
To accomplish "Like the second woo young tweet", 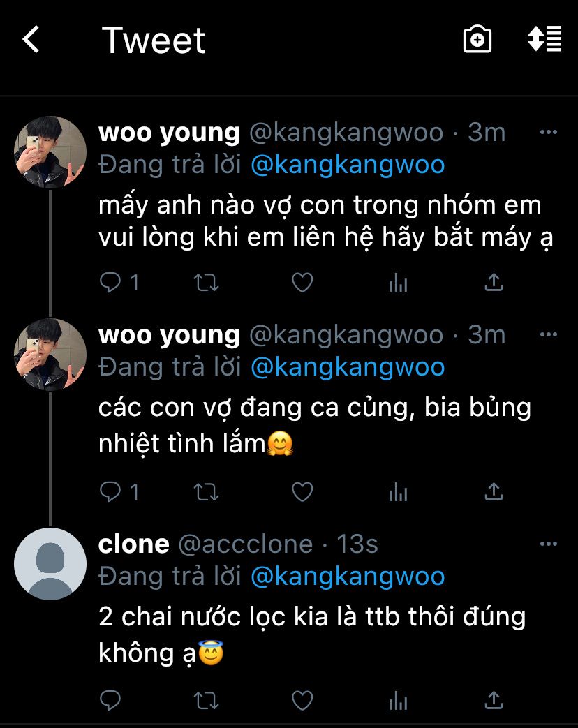I will coord(302,493).
